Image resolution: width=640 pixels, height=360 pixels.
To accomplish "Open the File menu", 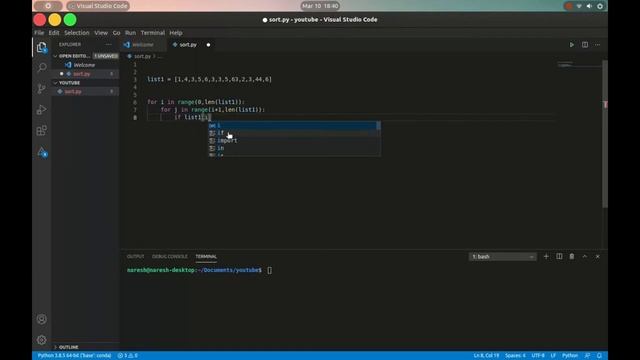I will click(x=39, y=33).
